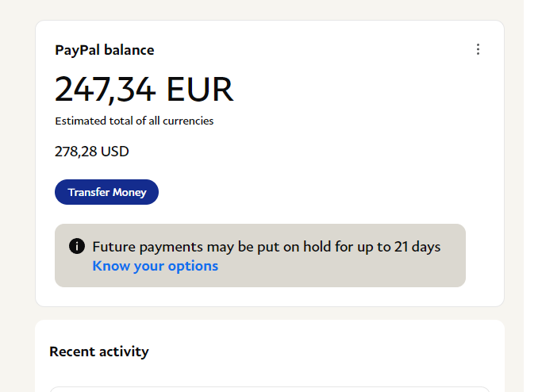Click the 247,34 number in the balance
The width and height of the screenshot is (542, 392).
[x=106, y=89]
